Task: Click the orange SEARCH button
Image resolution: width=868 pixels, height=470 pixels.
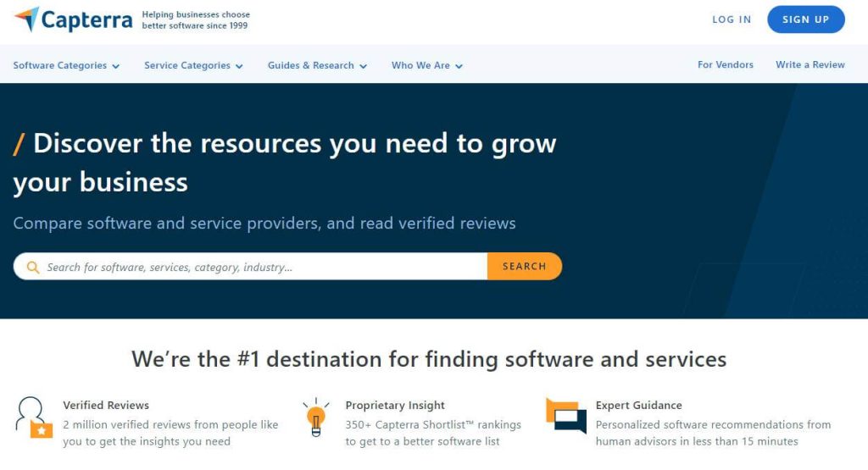Action: [525, 267]
